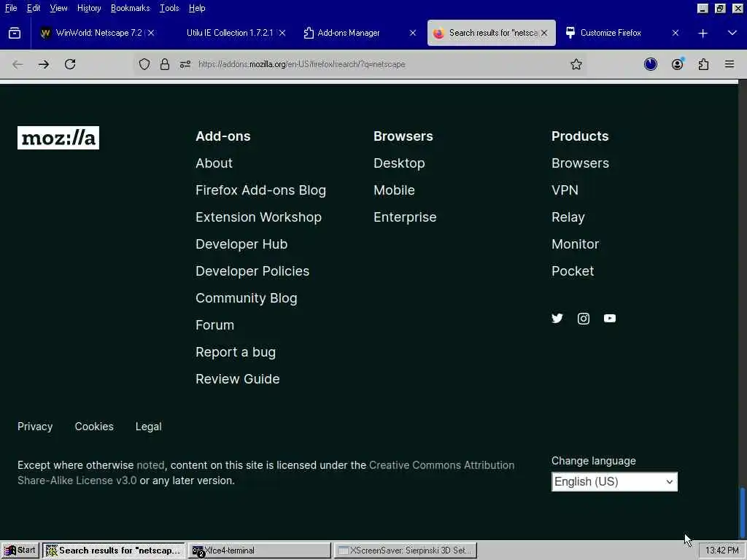Screen dimensions: 747x560
Task: Open the Privacy footer link
Action: pyautogui.click(x=35, y=427)
